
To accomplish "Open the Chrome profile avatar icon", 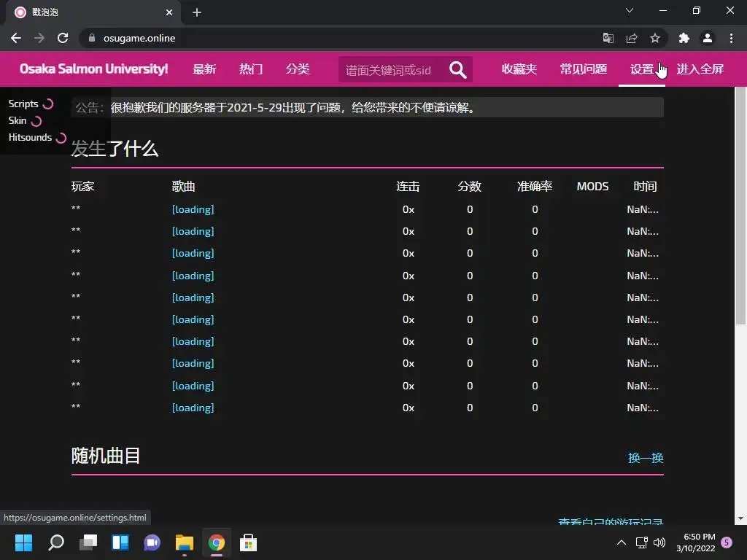I will 708,38.
